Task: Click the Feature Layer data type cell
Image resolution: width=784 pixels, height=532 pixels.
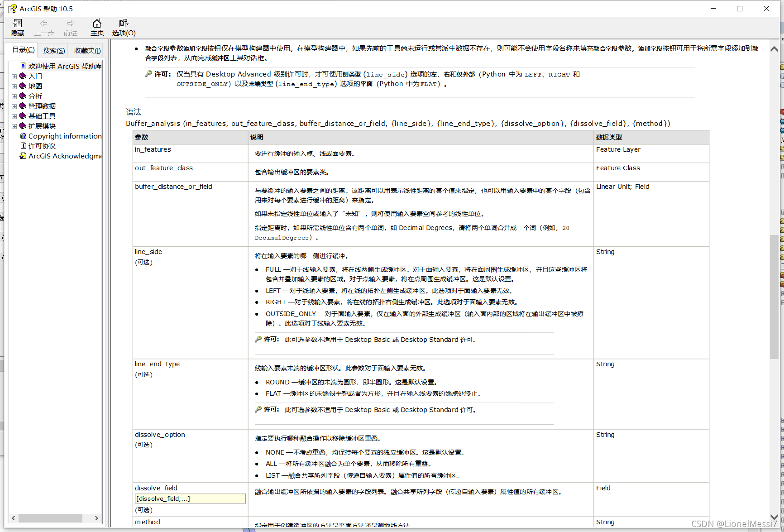Action: click(651, 153)
